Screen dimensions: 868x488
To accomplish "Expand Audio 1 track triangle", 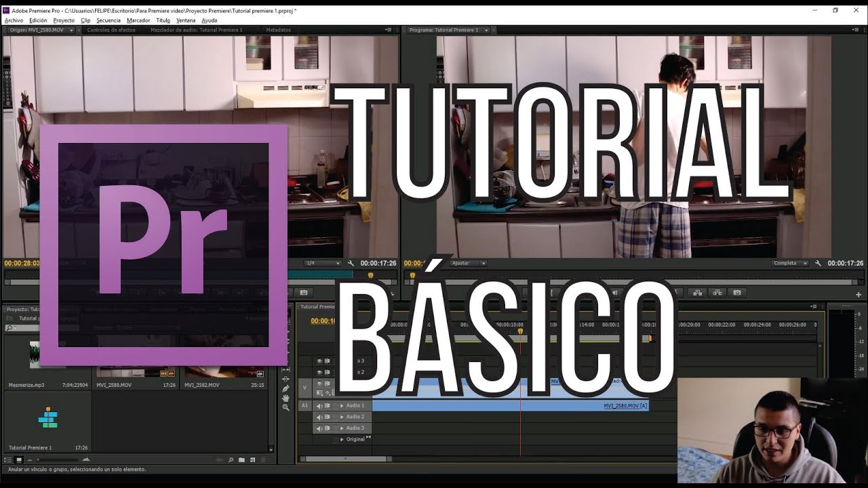I will 342,406.
